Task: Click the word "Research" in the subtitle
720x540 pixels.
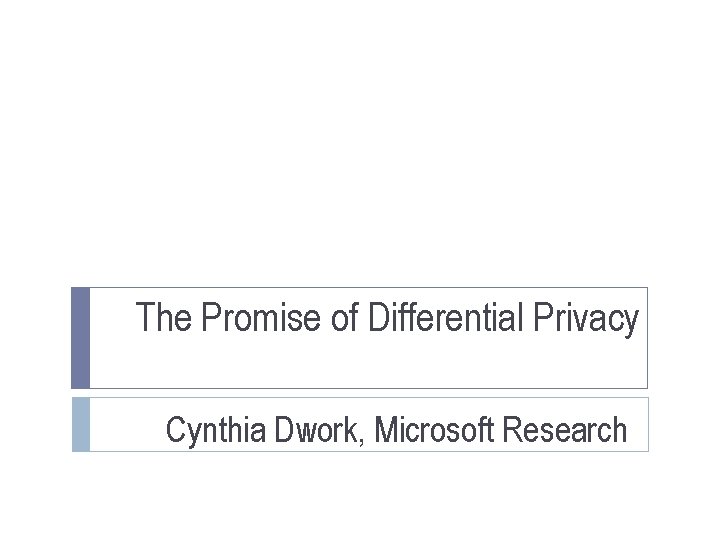Action: click(565, 431)
